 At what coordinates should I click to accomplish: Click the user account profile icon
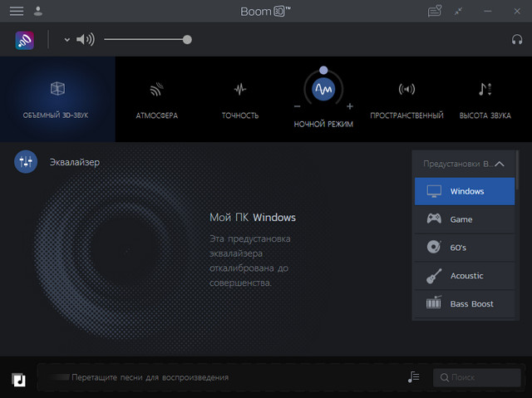[x=39, y=11]
